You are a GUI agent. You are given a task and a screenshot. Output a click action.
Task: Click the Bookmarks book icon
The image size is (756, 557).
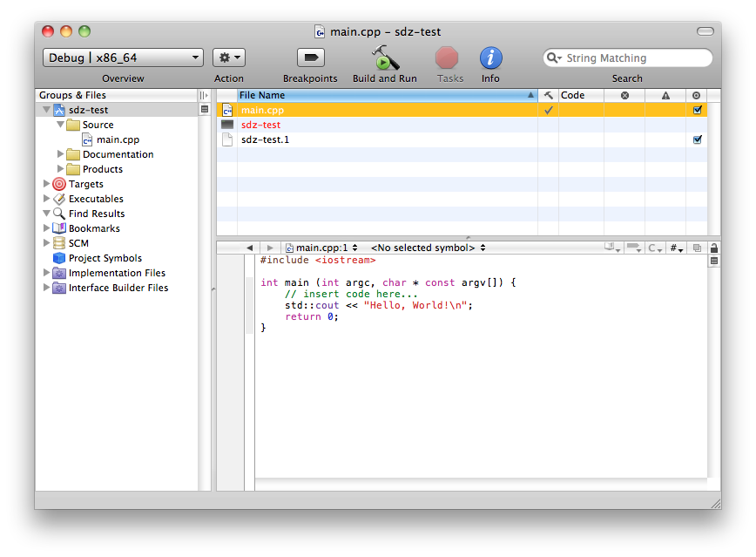point(59,228)
